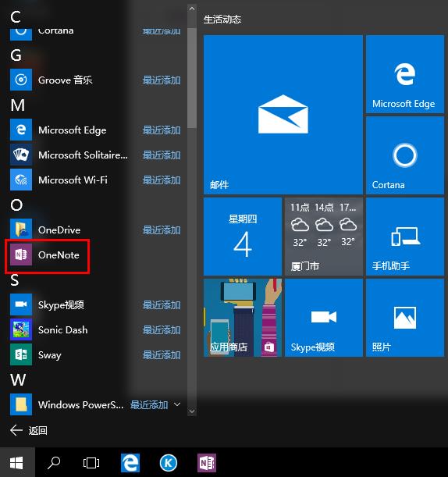
Task: Open Sway app icon
Action: click(21, 354)
